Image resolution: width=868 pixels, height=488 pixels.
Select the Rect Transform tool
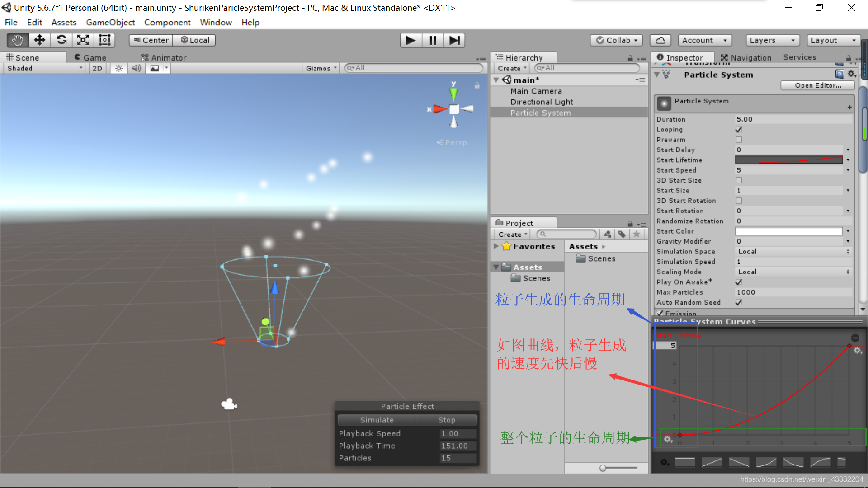point(105,40)
